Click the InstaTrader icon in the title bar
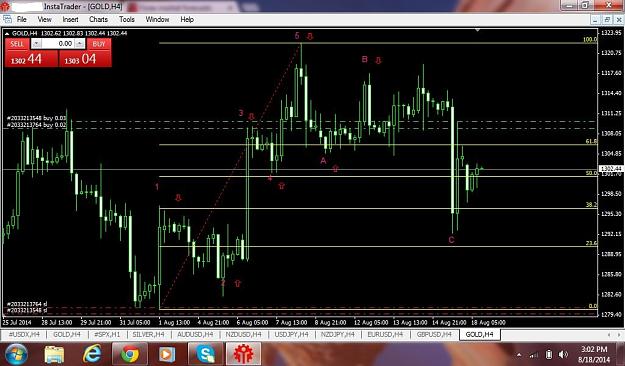The width and height of the screenshot is (625, 366). (5, 6)
